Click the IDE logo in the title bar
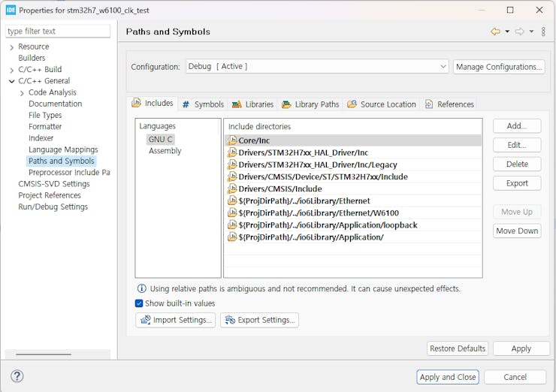This screenshot has width=556, height=392. (x=10, y=10)
